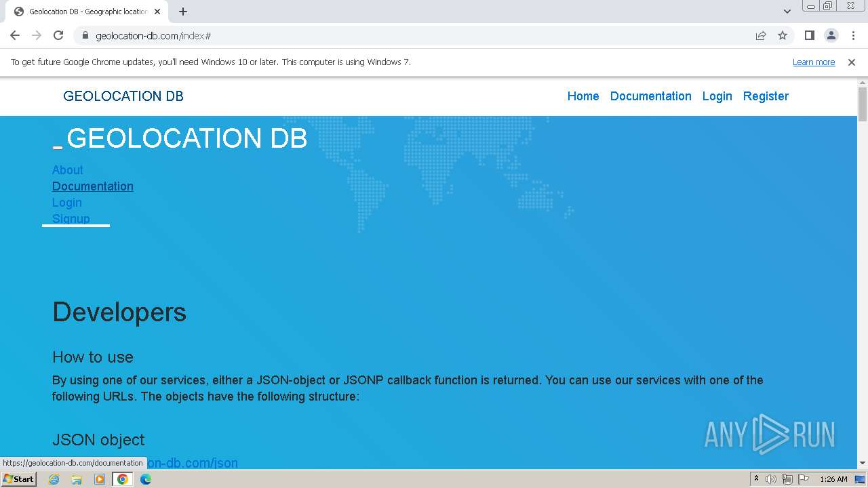
Task: Bookmark this page with the star icon
Action: coord(783,35)
